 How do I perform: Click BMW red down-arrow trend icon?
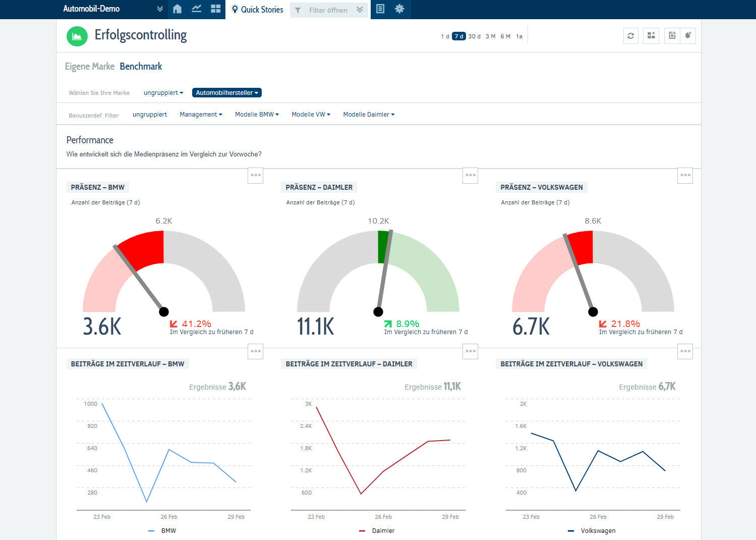coord(173,324)
